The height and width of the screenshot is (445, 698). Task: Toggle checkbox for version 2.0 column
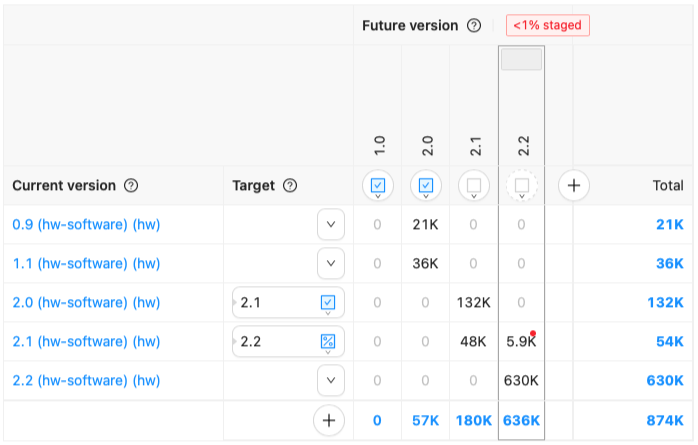pyautogui.click(x=426, y=185)
